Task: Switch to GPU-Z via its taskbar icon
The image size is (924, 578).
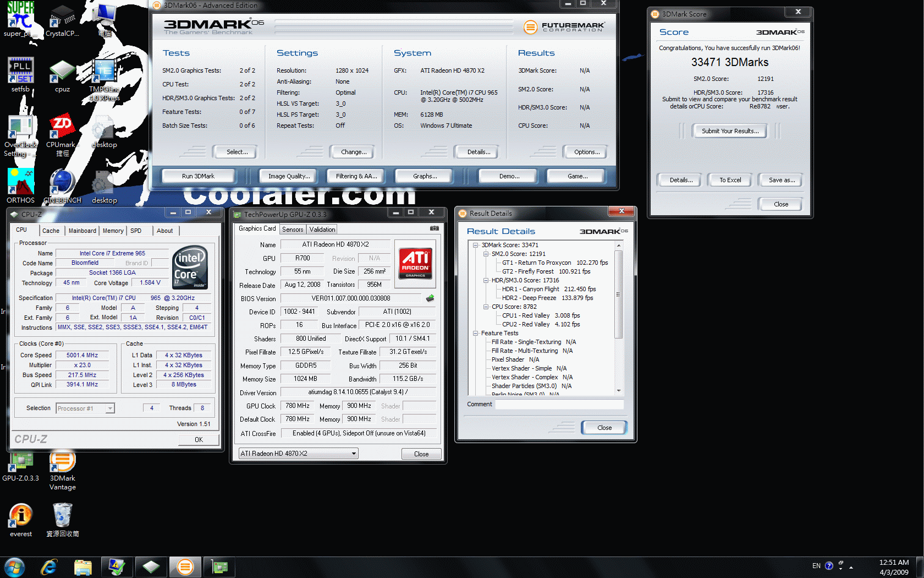Action: point(219,566)
